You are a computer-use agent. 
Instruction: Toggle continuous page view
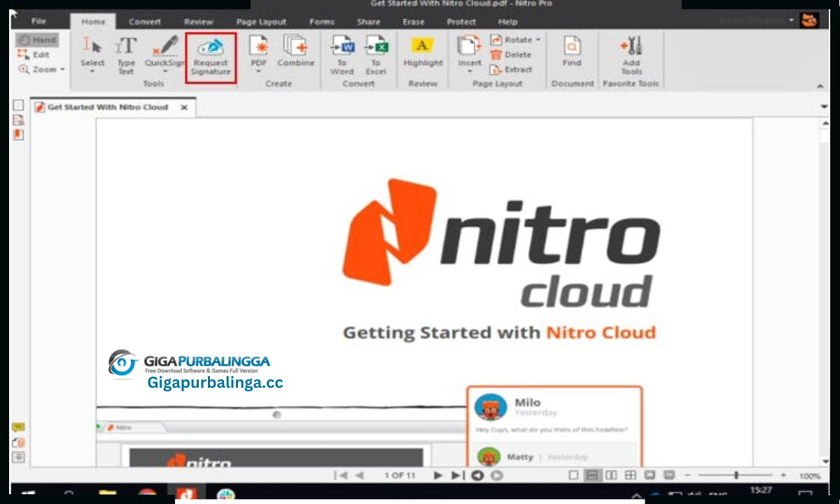[x=592, y=475]
